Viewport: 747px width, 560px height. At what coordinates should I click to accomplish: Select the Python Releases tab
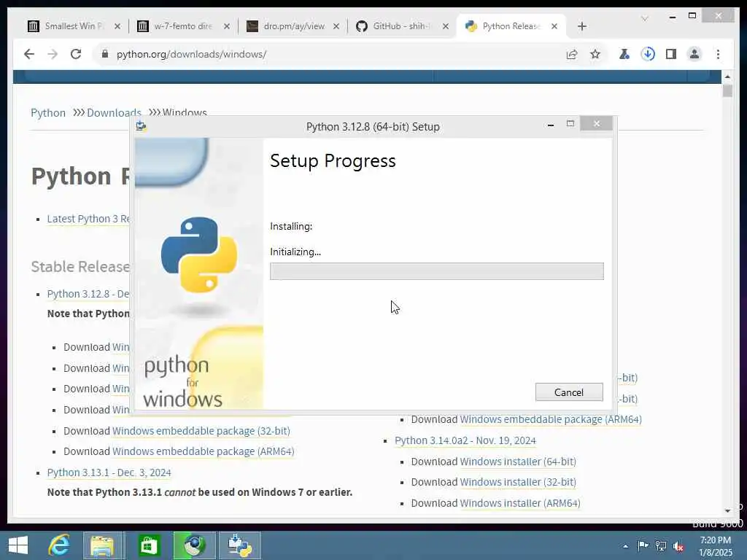point(511,26)
